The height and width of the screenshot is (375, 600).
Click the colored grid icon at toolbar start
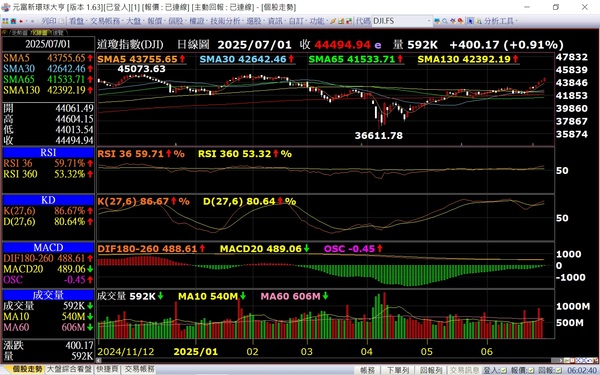point(5,21)
